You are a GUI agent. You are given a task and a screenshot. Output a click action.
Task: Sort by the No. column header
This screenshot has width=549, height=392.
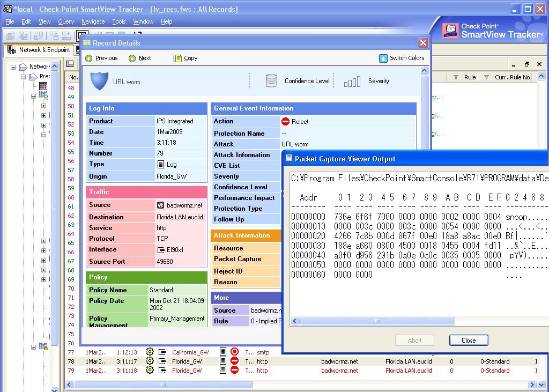click(73, 77)
